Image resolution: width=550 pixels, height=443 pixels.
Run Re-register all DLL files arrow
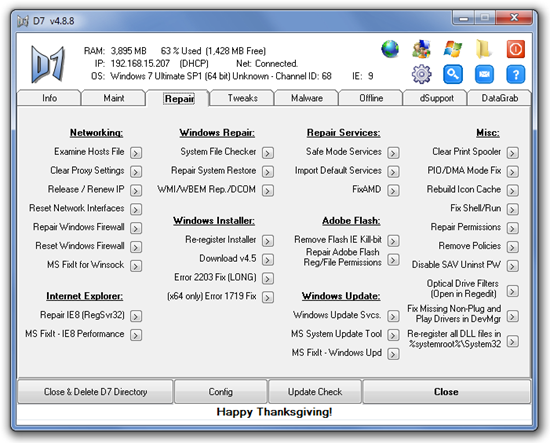click(x=512, y=341)
